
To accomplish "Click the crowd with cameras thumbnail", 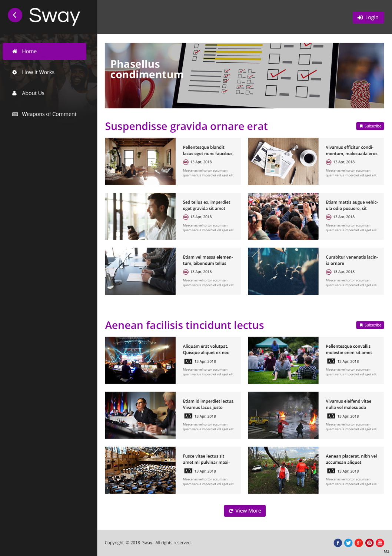I will point(283,216).
